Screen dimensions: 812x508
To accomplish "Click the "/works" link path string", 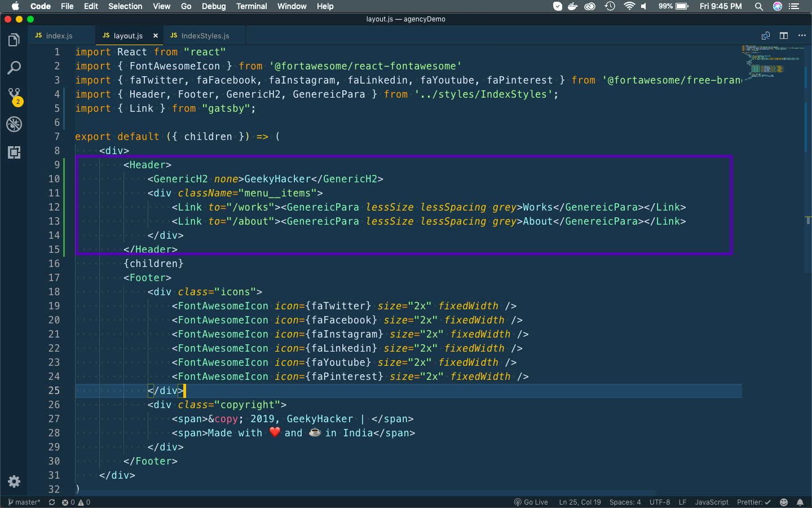I will (250, 207).
